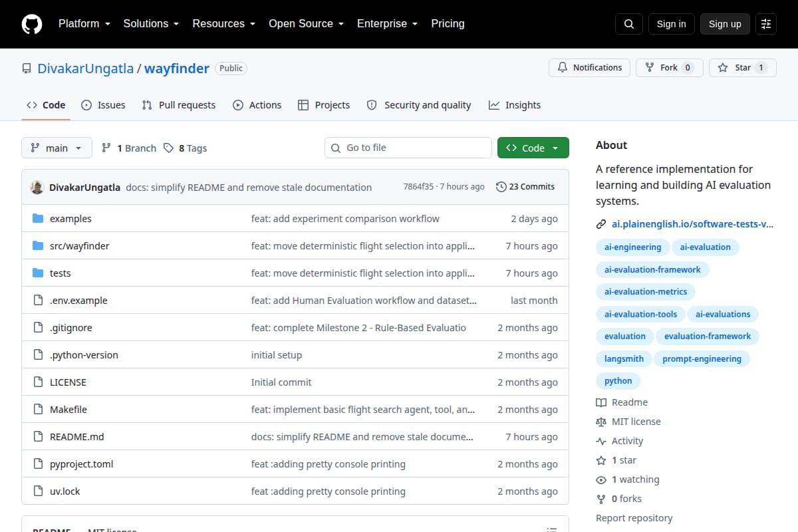Screen dimensions: 798x532
Task: Click the src/wayfinder folder icon
Action: coord(38,246)
